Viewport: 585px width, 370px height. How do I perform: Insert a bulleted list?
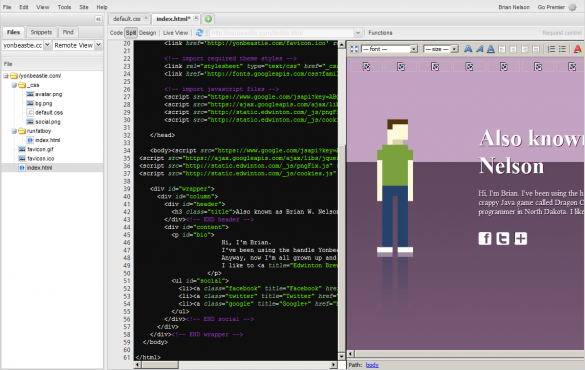pos(562,49)
